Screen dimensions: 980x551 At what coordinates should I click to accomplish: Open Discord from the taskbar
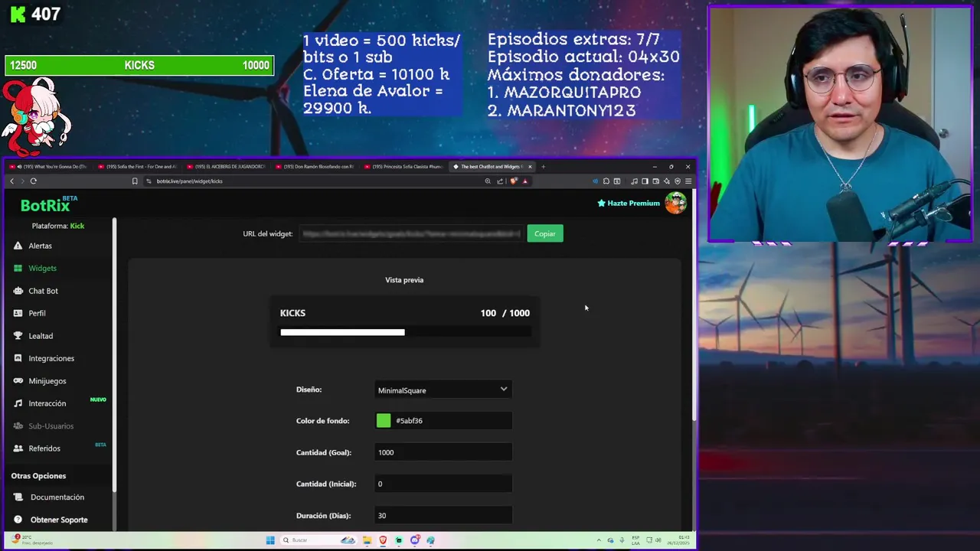[415, 540]
